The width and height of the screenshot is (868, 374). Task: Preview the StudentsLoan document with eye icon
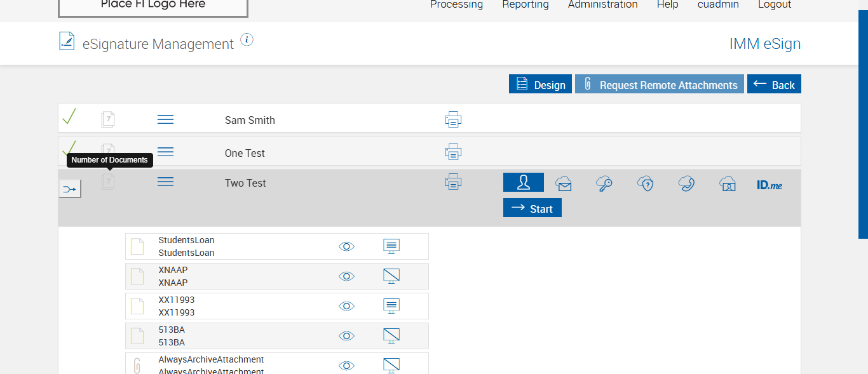[x=346, y=246]
